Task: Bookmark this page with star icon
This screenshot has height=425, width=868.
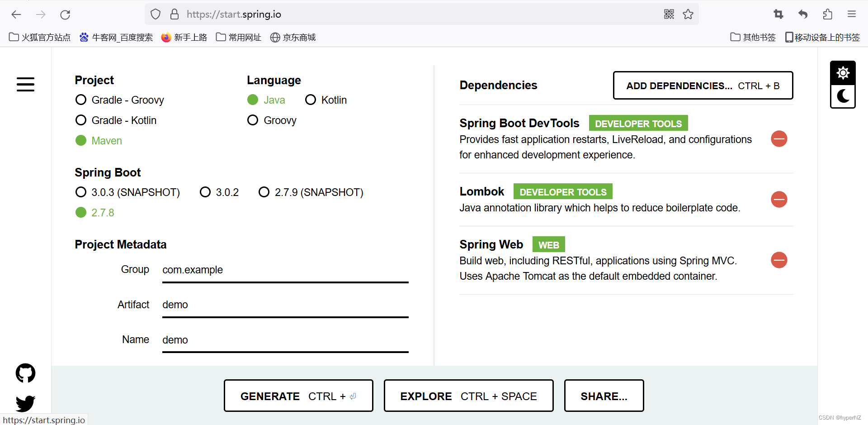Action: [x=688, y=14]
